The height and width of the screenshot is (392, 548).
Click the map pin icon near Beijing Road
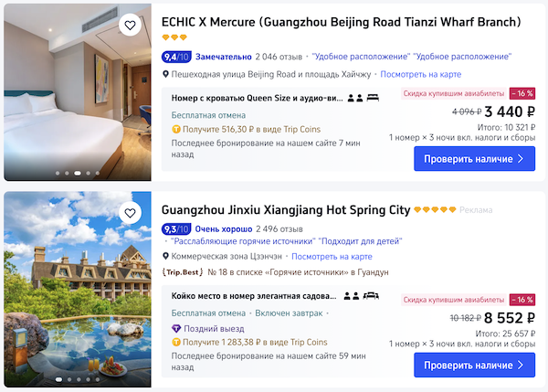(x=165, y=74)
